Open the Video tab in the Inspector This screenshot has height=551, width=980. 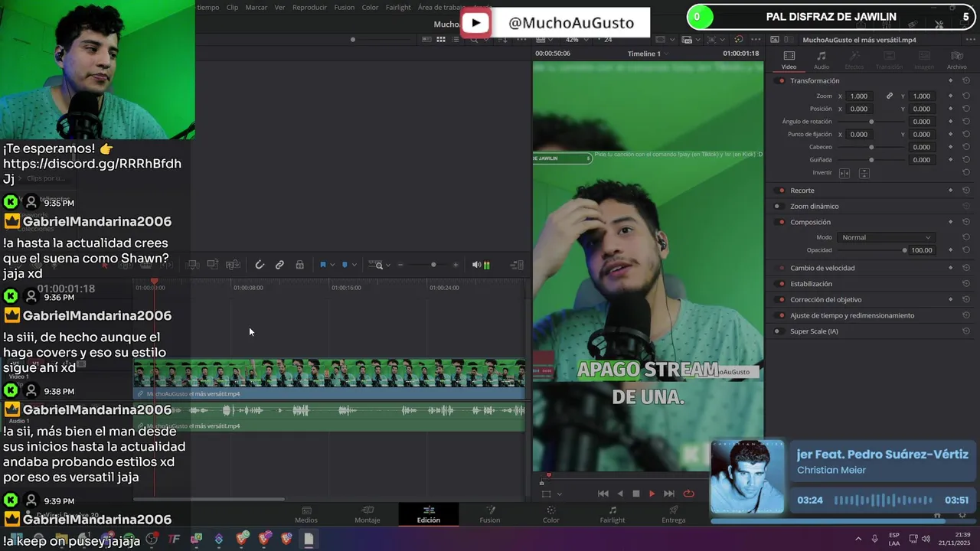[x=789, y=60]
